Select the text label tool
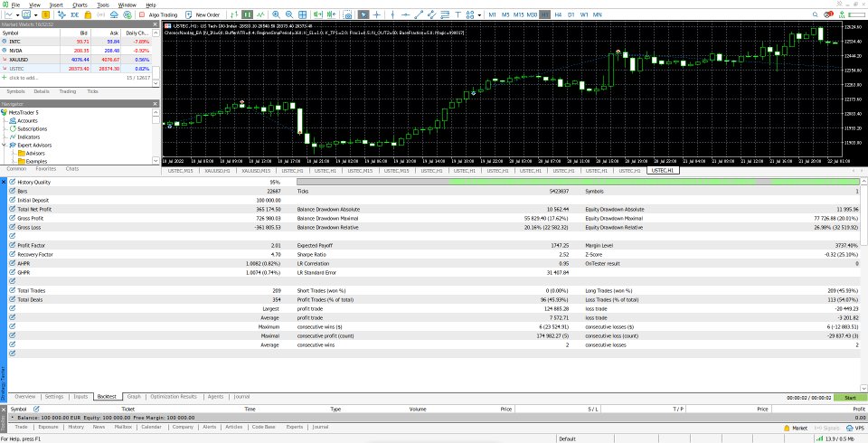Image resolution: width=868 pixels, height=443 pixels. click(x=458, y=15)
